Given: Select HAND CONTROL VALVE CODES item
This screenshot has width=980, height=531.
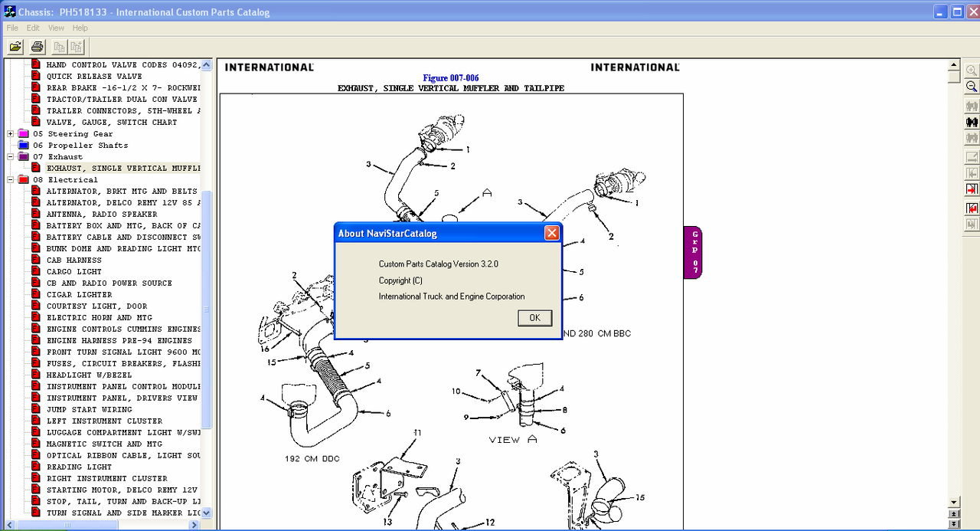Looking at the screenshot, I should point(122,64).
